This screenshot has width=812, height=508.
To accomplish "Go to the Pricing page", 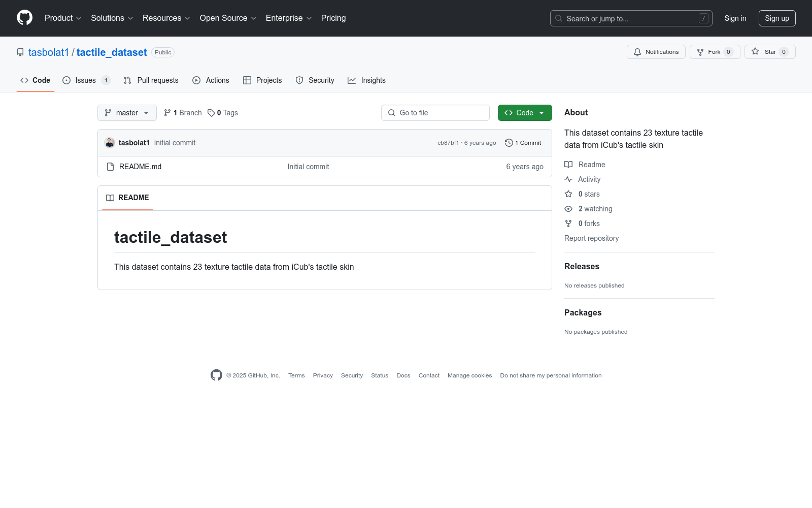I will click(x=333, y=18).
